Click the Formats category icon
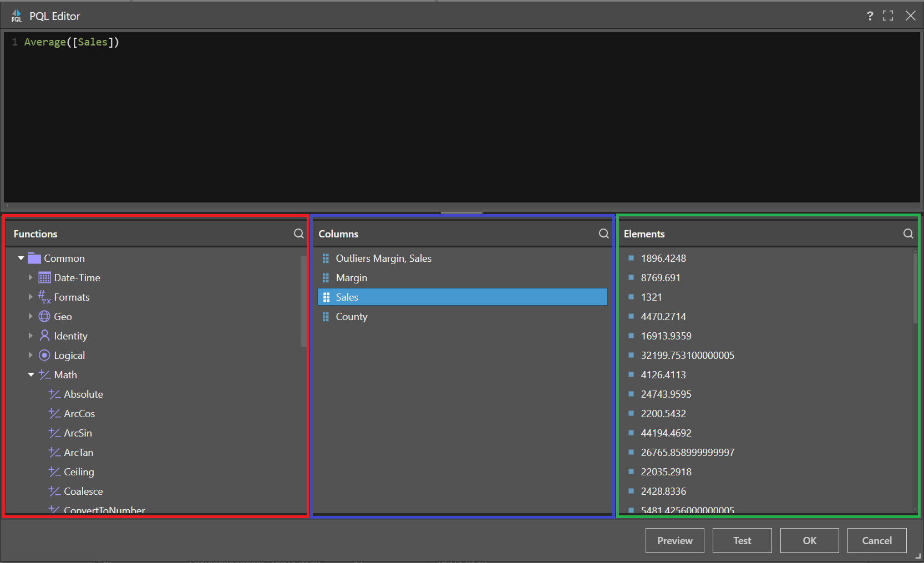 click(x=44, y=297)
